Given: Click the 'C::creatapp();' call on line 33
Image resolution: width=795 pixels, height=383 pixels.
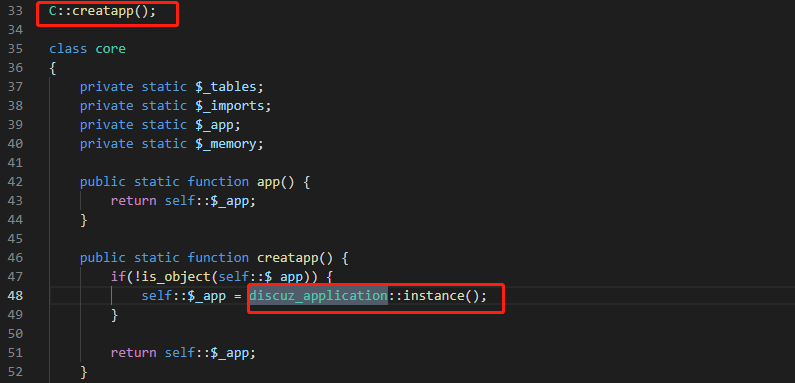Looking at the screenshot, I should click(x=102, y=11).
